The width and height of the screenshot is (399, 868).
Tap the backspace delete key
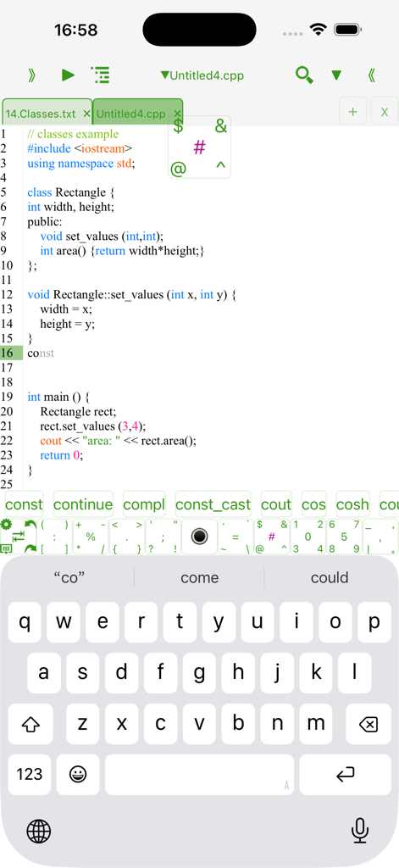point(369,724)
